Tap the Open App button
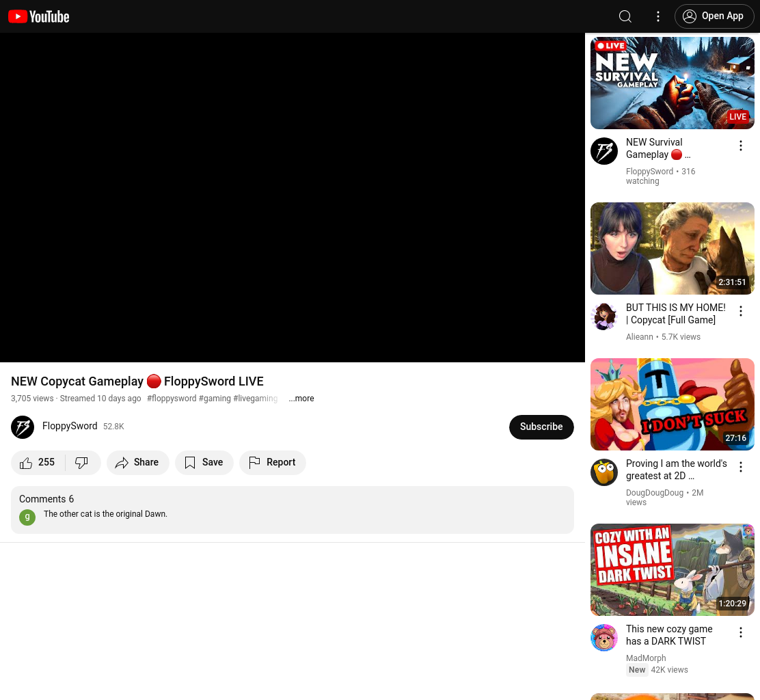 [714, 16]
